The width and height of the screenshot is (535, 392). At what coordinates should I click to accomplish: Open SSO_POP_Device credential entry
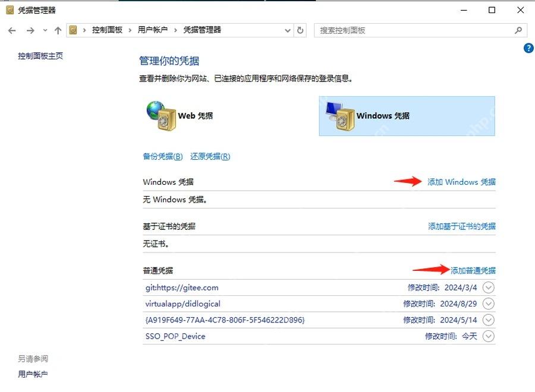(x=319, y=336)
